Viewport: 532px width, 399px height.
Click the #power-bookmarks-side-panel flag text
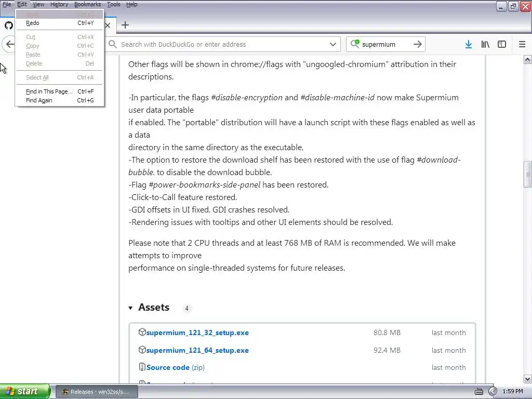click(x=205, y=185)
